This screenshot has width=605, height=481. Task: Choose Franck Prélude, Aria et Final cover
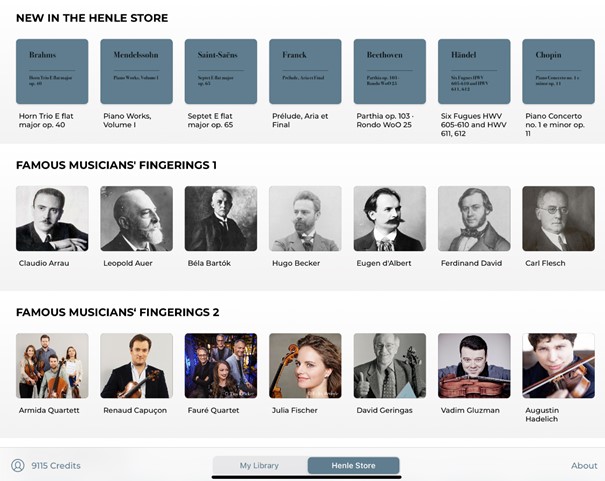pyautogui.click(x=305, y=72)
